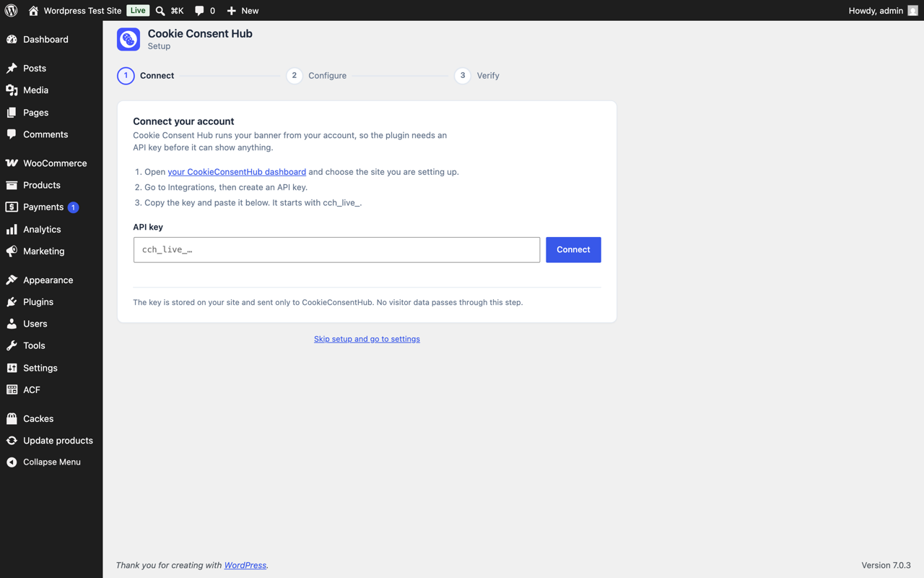
Task: Click the Live status badge
Action: click(138, 10)
